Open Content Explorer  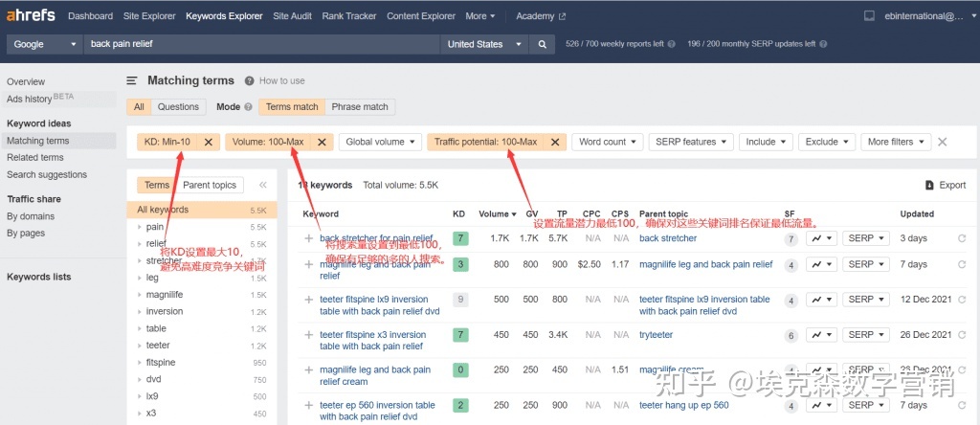[421, 16]
